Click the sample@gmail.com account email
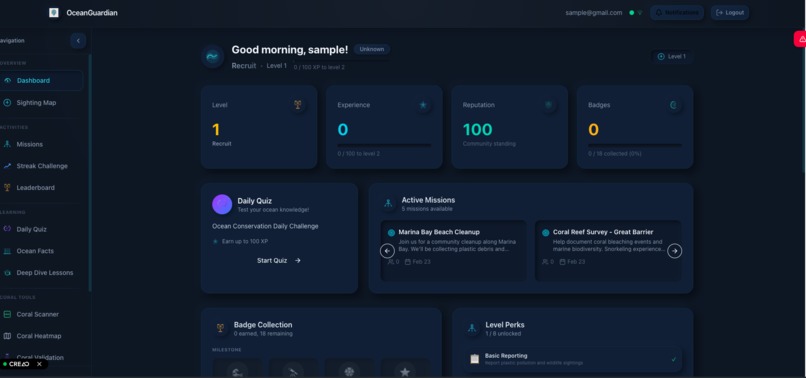The width and height of the screenshot is (806, 378). [594, 13]
